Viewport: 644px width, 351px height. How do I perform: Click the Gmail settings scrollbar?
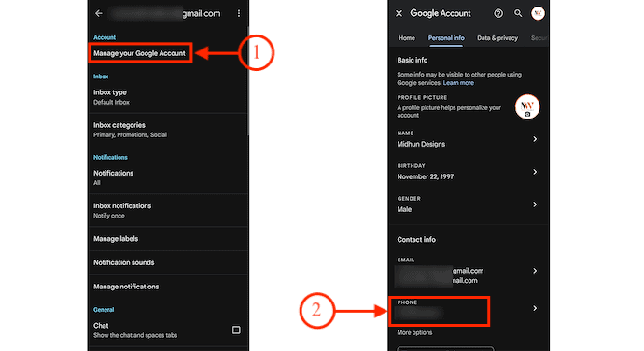(247, 80)
